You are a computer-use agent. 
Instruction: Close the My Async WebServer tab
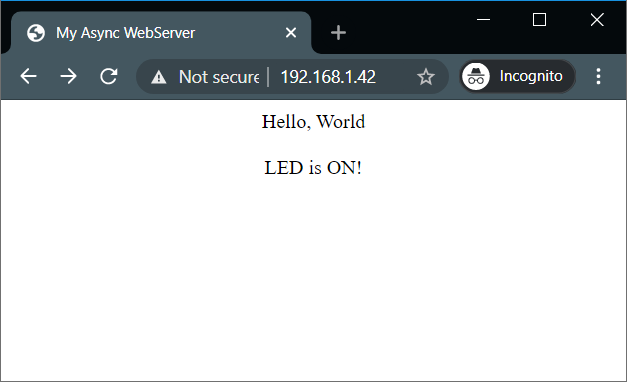coord(291,32)
